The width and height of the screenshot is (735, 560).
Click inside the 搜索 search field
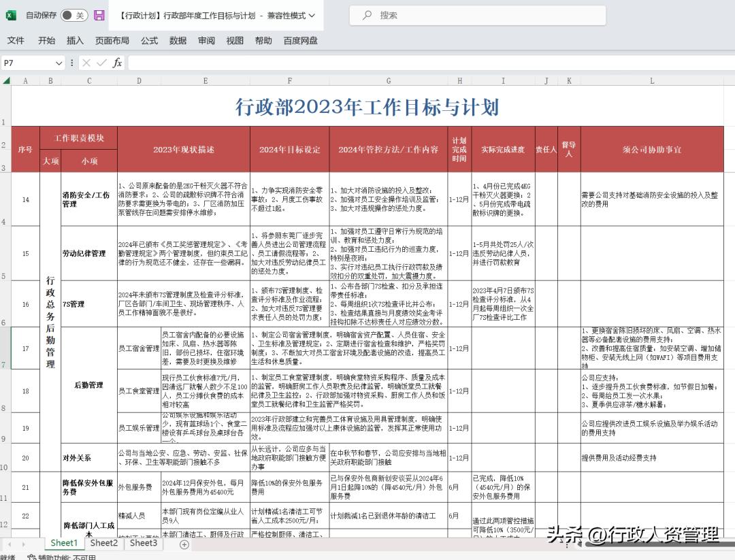[x=476, y=15]
